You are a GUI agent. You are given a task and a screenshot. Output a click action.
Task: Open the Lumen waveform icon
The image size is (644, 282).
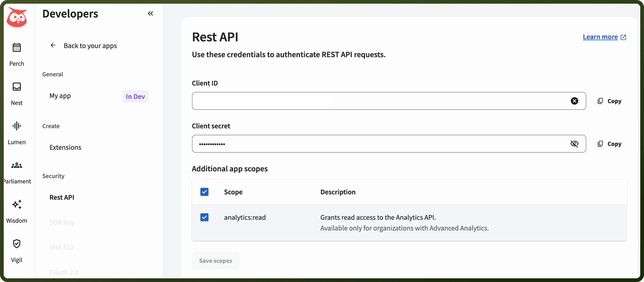pos(17,126)
